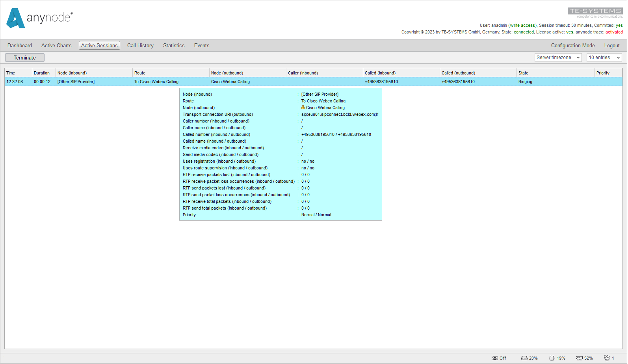
Task: Click Called (outbound) column header
Action: point(478,73)
